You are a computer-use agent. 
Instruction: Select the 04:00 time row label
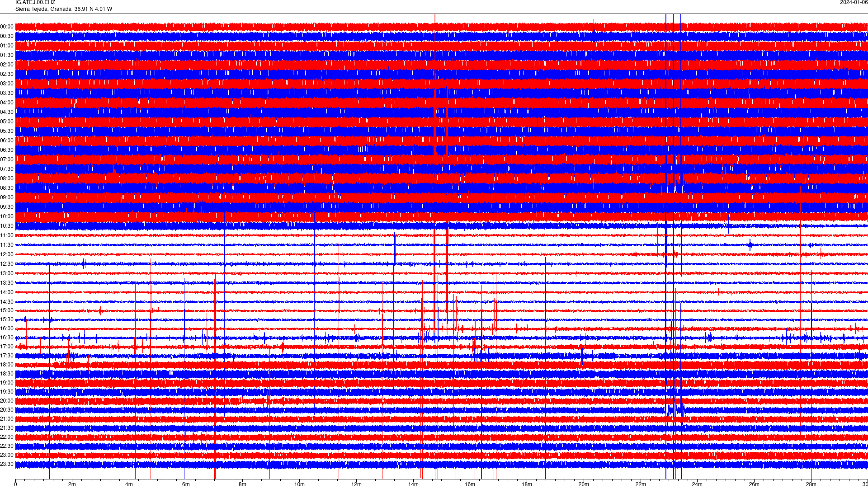coord(7,103)
